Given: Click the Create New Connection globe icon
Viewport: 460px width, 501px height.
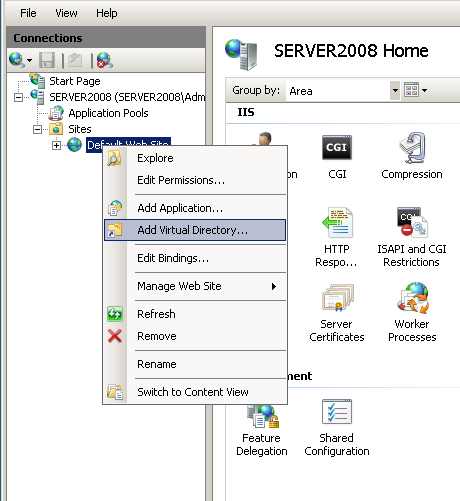Looking at the screenshot, I should pyautogui.click(x=16, y=60).
